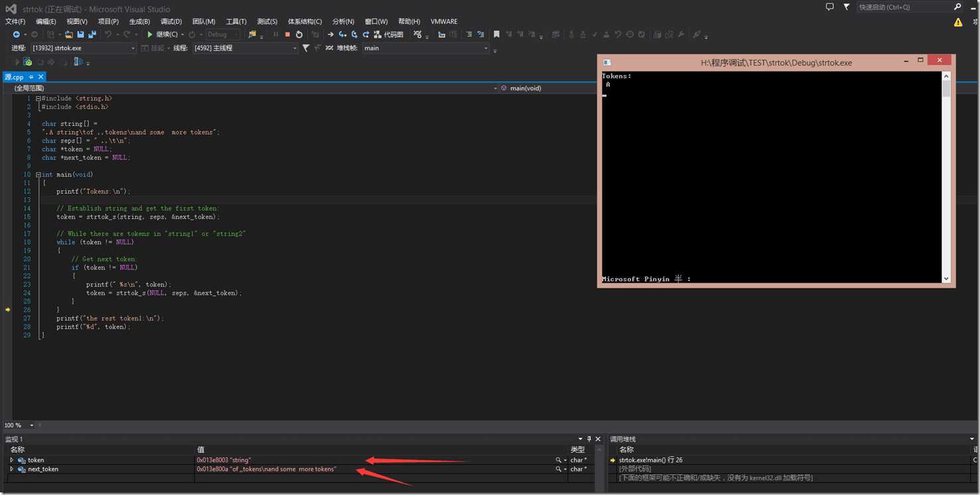Viewport: 980px width, 495px height.
Task: Click the yellow current-line arrow in margin
Action: point(7,310)
